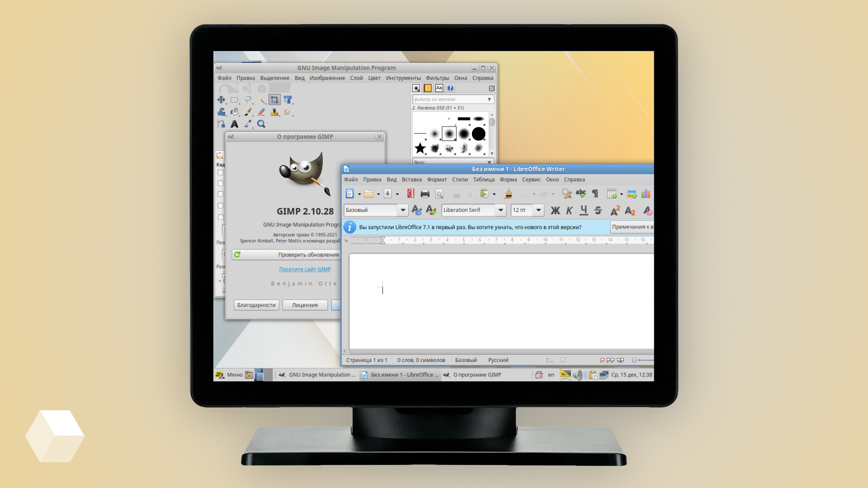This screenshot has width=868, height=488.
Task: Open the Insert Table dropdown arrow
Action: 621,194
